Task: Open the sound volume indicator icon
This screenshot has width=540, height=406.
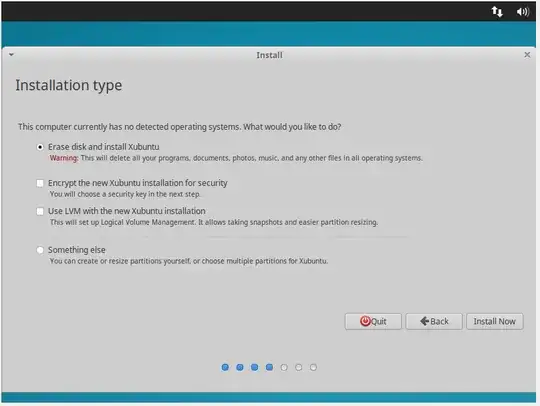Action: click(x=522, y=12)
